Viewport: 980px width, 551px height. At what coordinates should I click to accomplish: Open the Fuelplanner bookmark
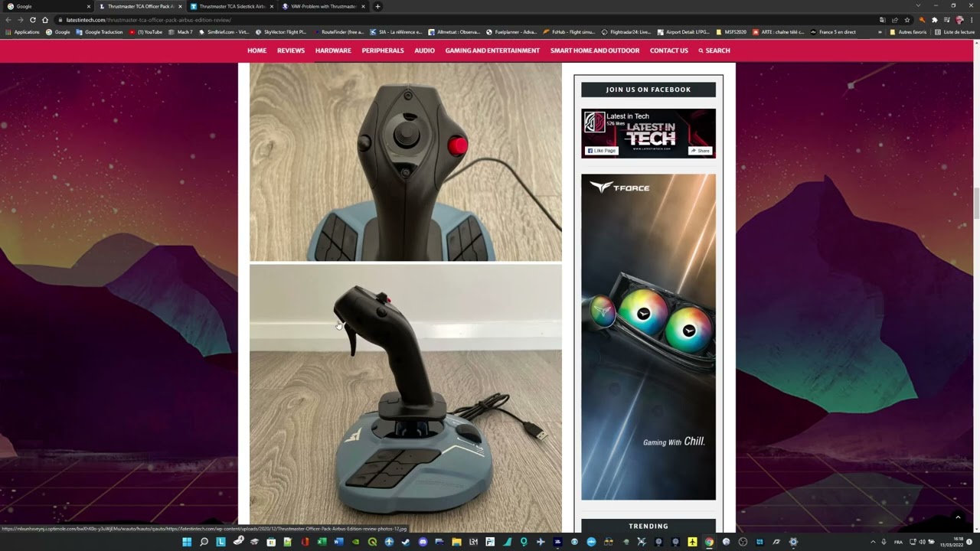(511, 32)
